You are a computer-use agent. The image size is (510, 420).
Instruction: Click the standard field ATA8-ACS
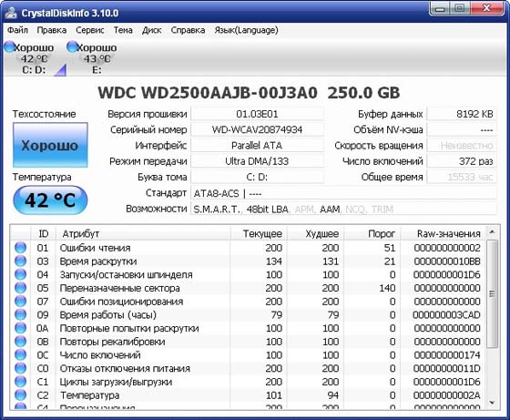tap(343, 193)
